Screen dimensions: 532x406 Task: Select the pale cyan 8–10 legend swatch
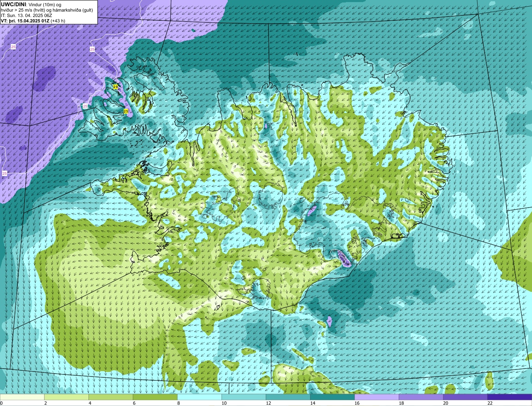199,397
